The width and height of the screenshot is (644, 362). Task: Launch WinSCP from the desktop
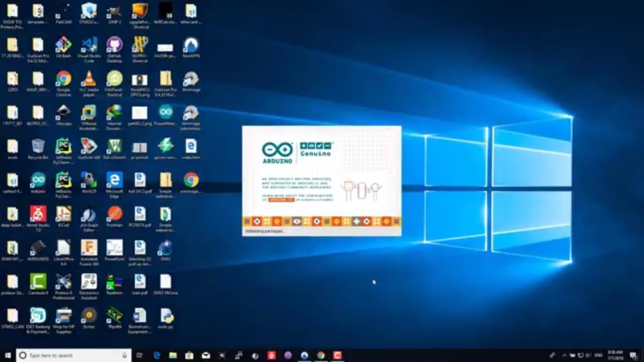pos(89,184)
